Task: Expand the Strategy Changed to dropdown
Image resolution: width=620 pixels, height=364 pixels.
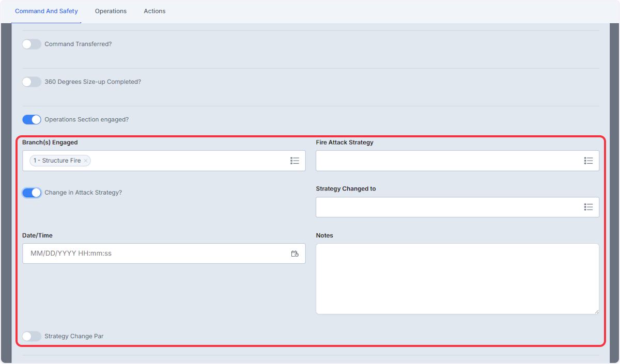Action: click(x=457, y=207)
